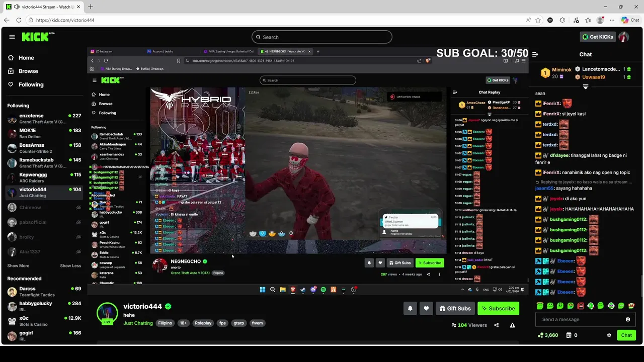
Task: Open dfxlayee's chat username
Action: [x=559, y=156]
